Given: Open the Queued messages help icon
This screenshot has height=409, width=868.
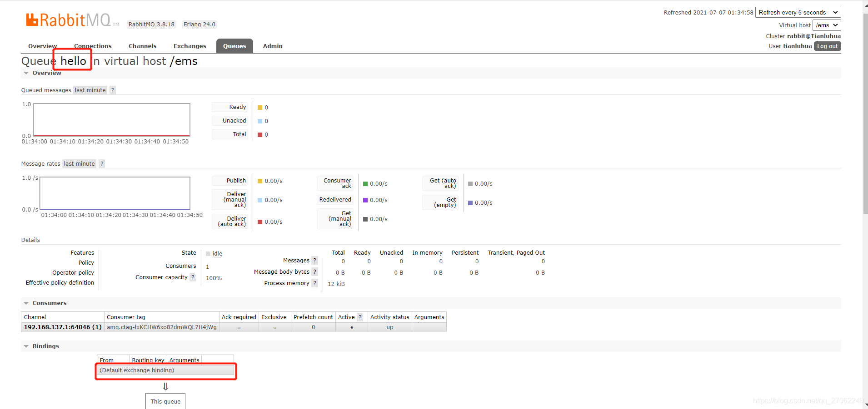Looking at the screenshot, I should coord(112,90).
